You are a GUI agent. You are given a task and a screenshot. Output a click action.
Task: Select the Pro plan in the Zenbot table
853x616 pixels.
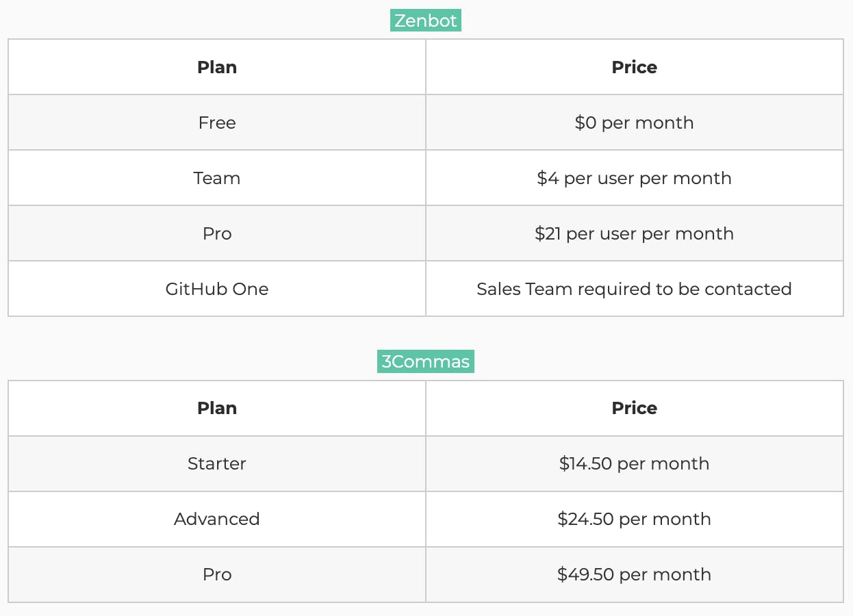(217, 233)
